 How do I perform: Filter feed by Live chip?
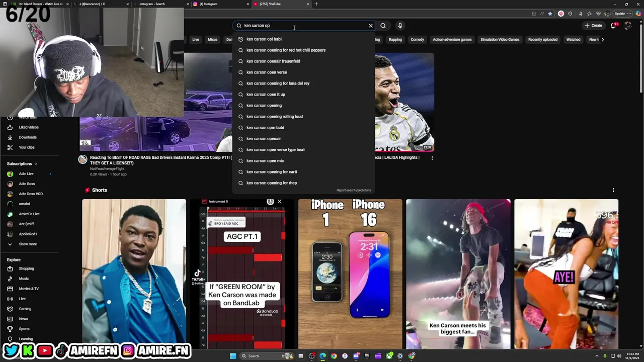point(195,40)
